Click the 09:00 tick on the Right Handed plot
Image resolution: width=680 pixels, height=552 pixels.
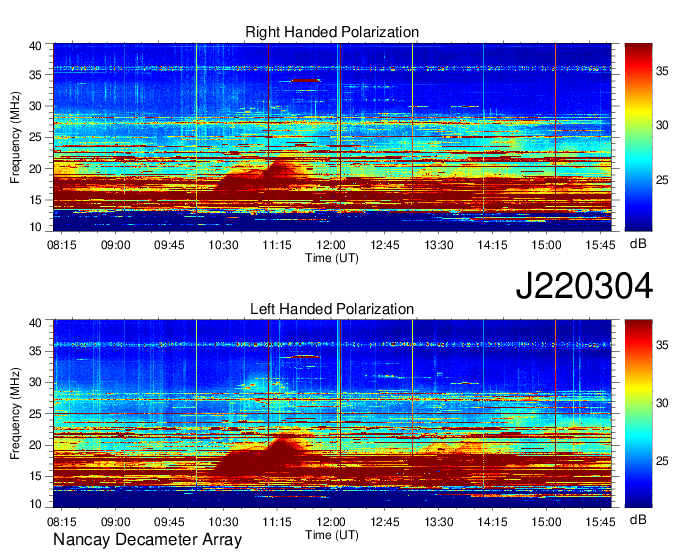tap(116, 245)
